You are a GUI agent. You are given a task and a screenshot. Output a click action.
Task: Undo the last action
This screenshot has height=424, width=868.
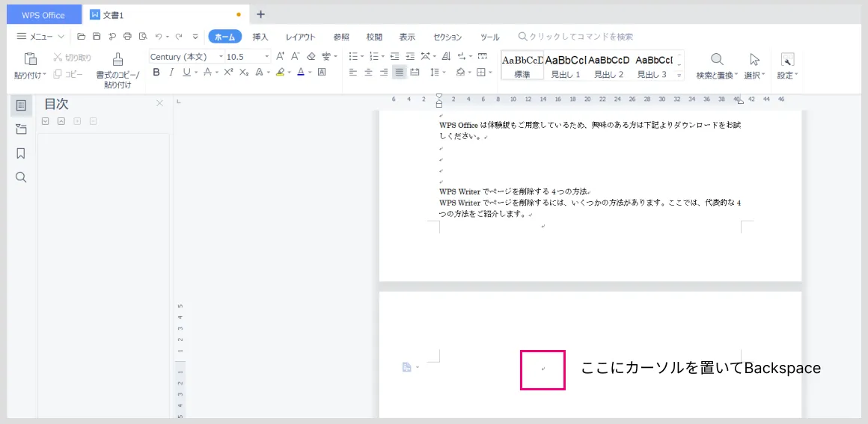tap(159, 37)
